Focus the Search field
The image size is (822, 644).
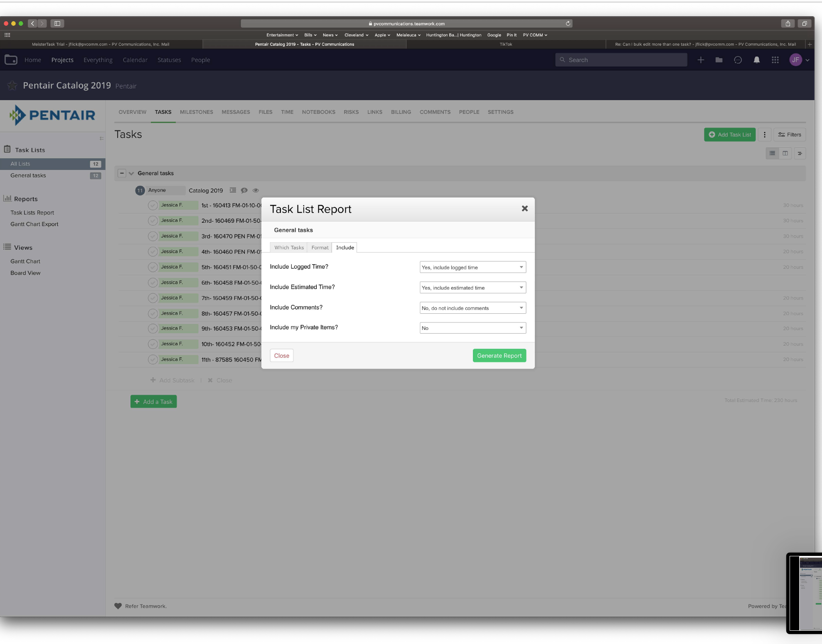point(621,60)
